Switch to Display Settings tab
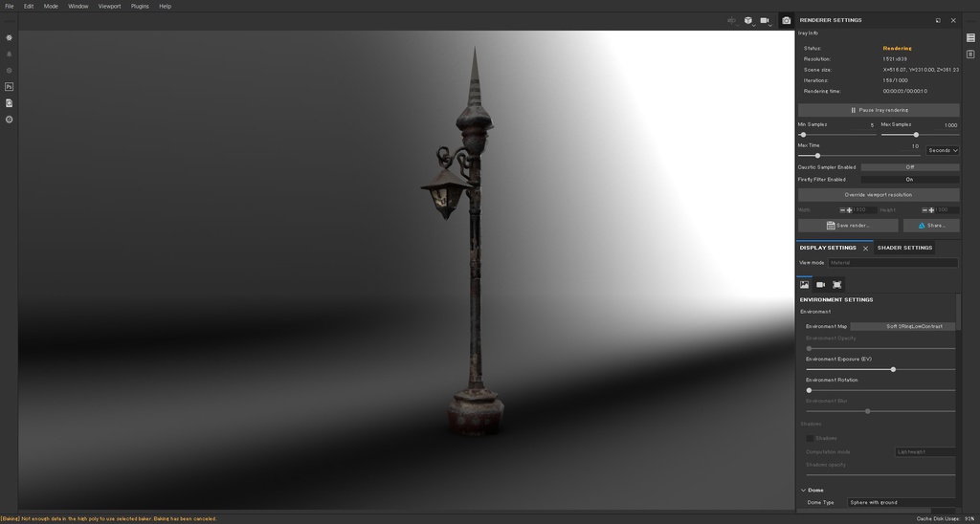This screenshot has height=524, width=980. click(x=828, y=248)
